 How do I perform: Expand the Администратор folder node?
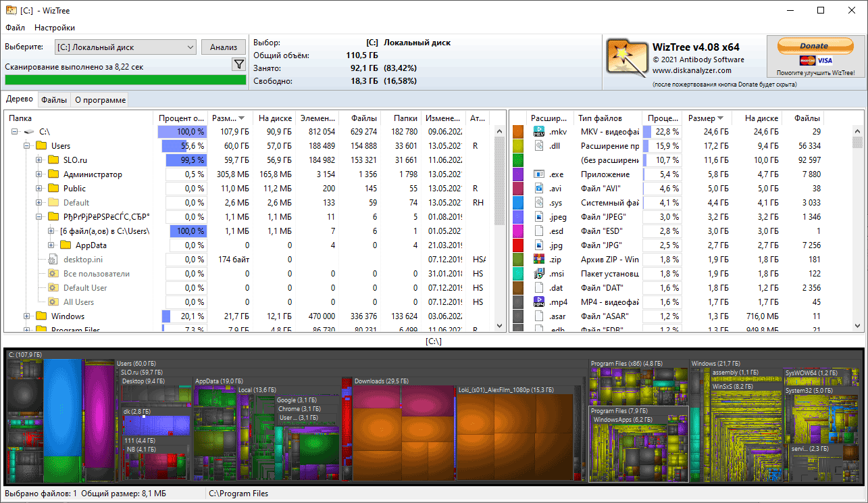tap(39, 174)
